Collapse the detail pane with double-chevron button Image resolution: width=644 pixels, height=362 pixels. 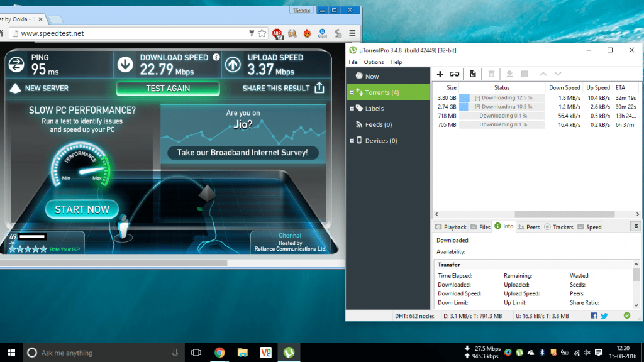coord(635,226)
